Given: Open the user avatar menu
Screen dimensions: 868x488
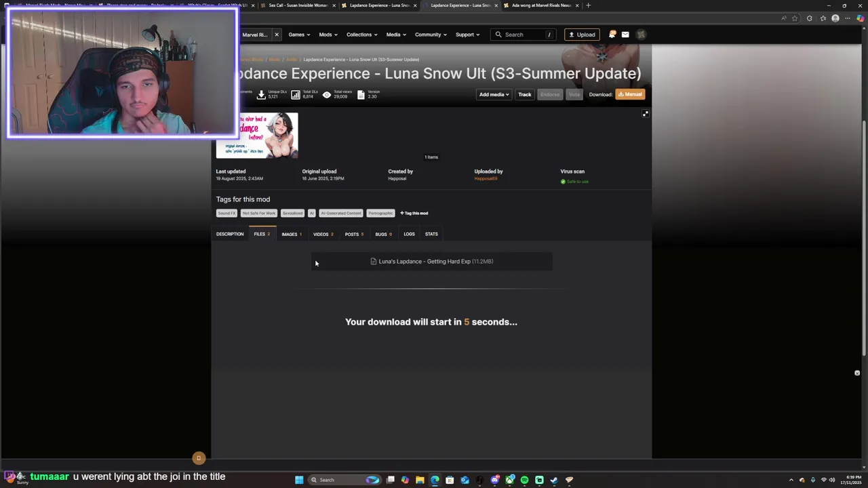Looking at the screenshot, I should point(641,35).
